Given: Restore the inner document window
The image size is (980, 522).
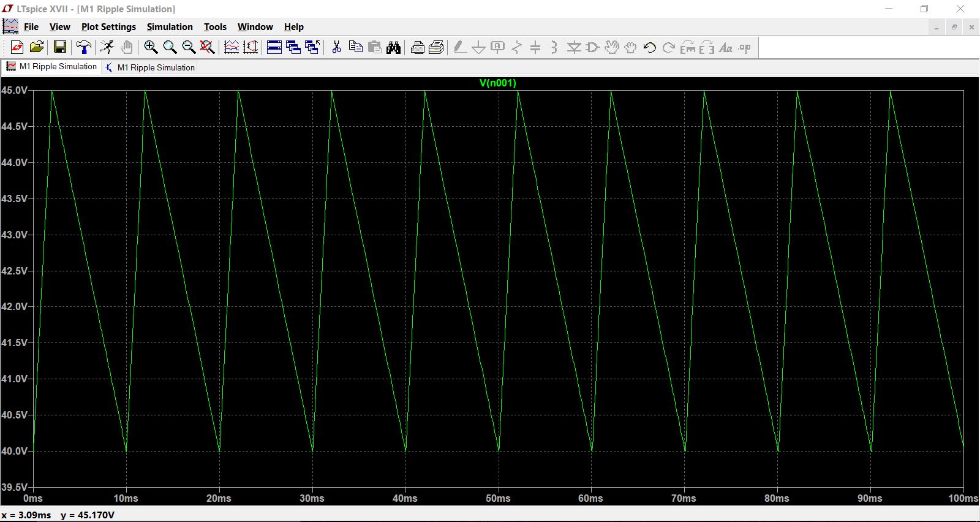Looking at the screenshot, I should tap(954, 27).
